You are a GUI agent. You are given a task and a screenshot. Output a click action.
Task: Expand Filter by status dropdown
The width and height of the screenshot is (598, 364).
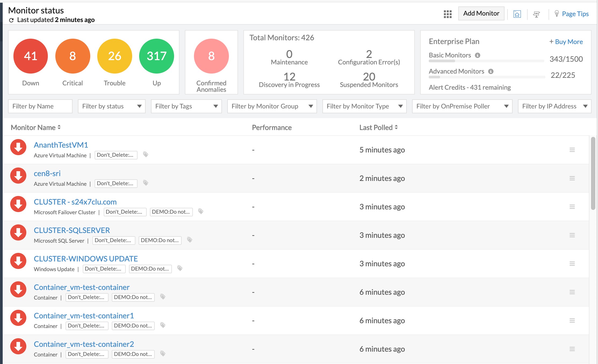point(112,106)
